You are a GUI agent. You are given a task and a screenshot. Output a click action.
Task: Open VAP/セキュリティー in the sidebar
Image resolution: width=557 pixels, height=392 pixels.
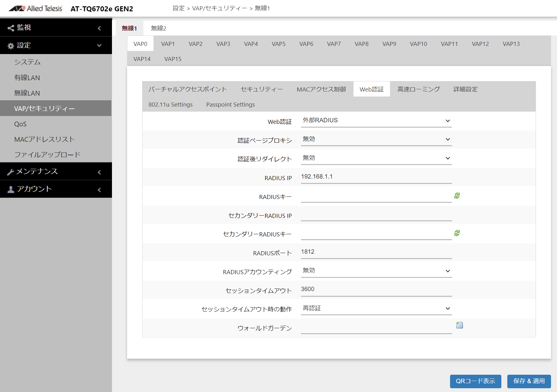pos(56,108)
